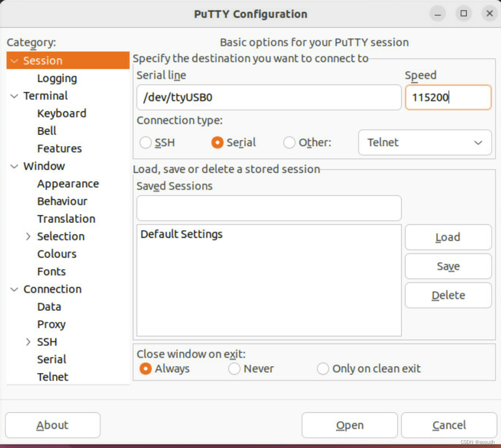The width and height of the screenshot is (501, 448).
Task: Collapse the Window category chevron
Action: click(x=14, y=166)
